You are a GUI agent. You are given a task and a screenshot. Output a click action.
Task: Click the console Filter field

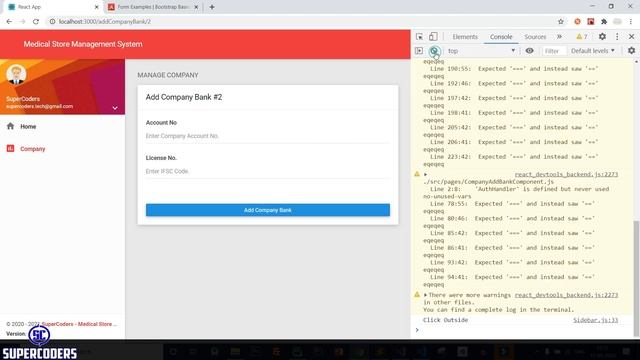point(553,51)
